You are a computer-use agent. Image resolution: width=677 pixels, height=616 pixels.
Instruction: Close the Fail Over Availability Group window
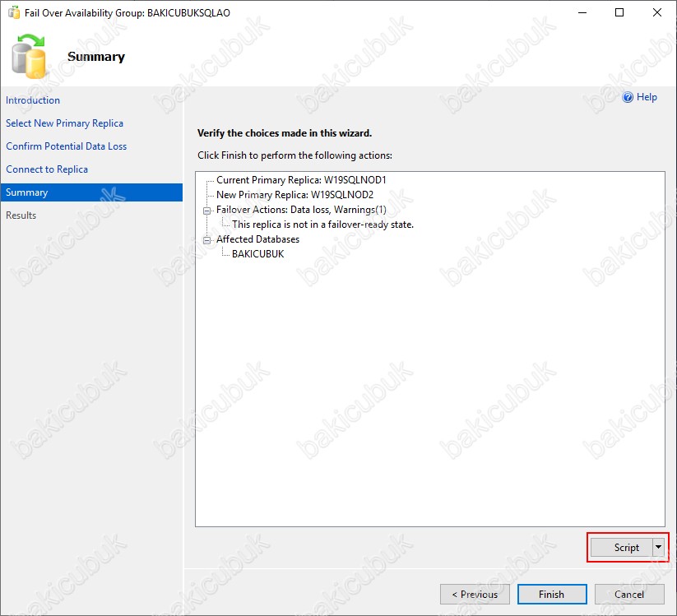(x=656, y=12)
